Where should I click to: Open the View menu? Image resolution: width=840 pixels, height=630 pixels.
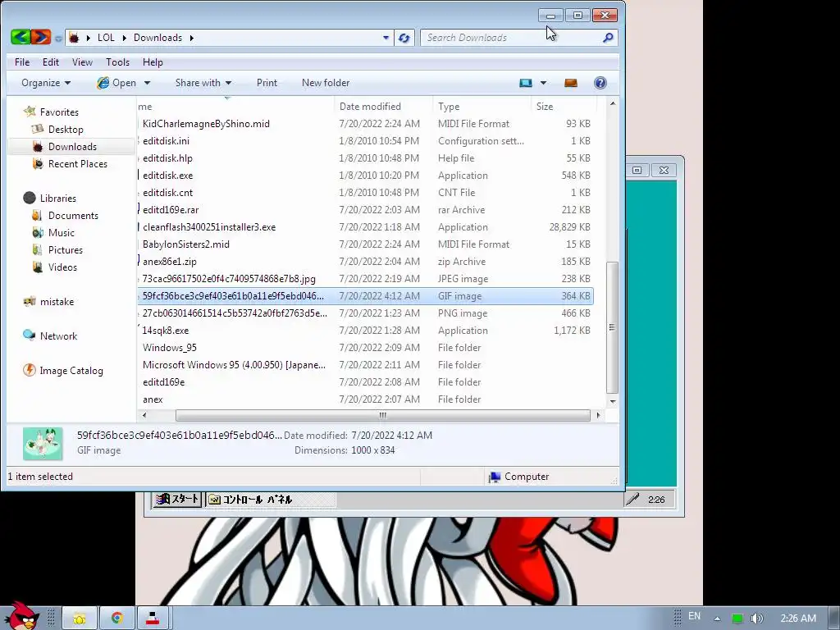82,62
